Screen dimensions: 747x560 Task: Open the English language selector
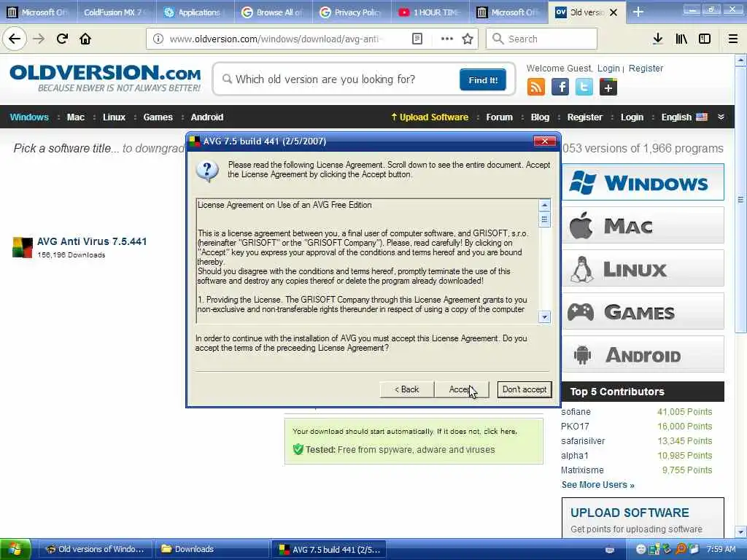tap(684, 117)
